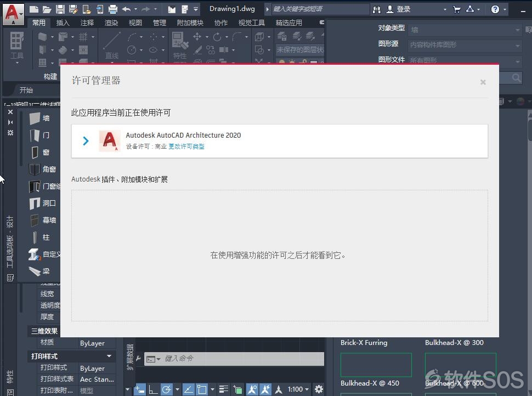The height and width of the screenshot is (396, 532).
Task: Open the 对象类型 dropdown showing 墙
Action: 465,30
